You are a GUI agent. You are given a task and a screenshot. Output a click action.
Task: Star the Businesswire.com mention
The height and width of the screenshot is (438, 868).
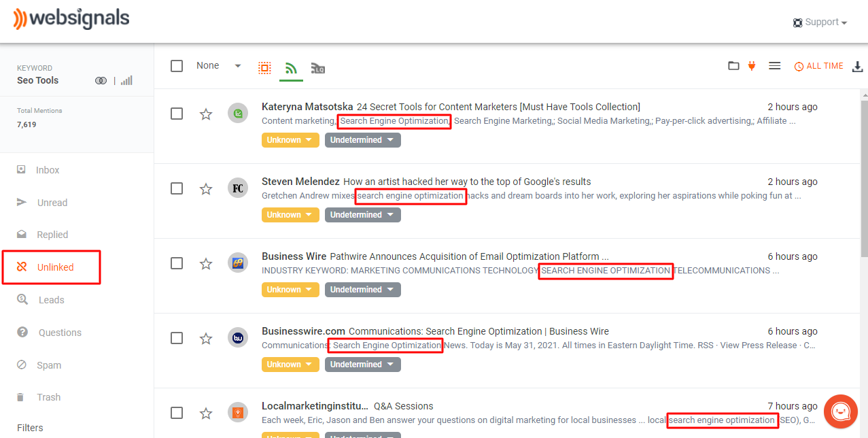coord(206,338)
